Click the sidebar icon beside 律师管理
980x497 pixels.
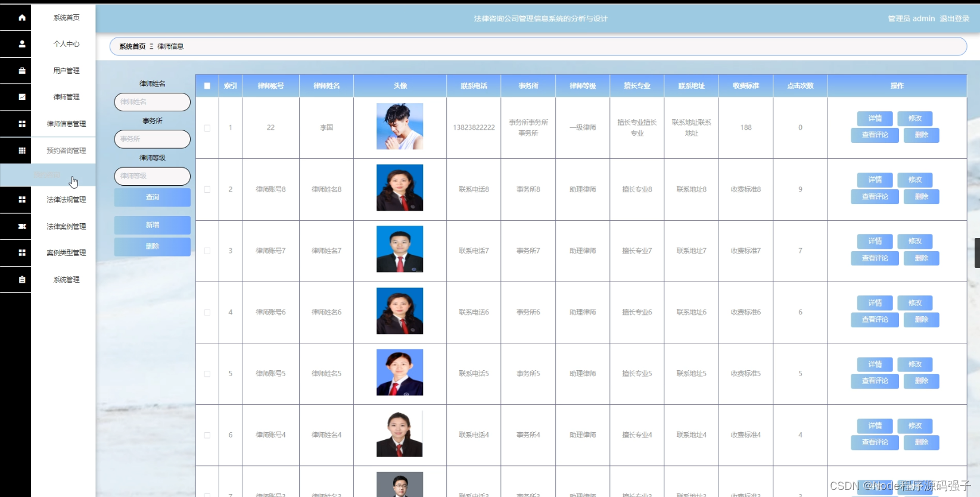tap(22, 97)
